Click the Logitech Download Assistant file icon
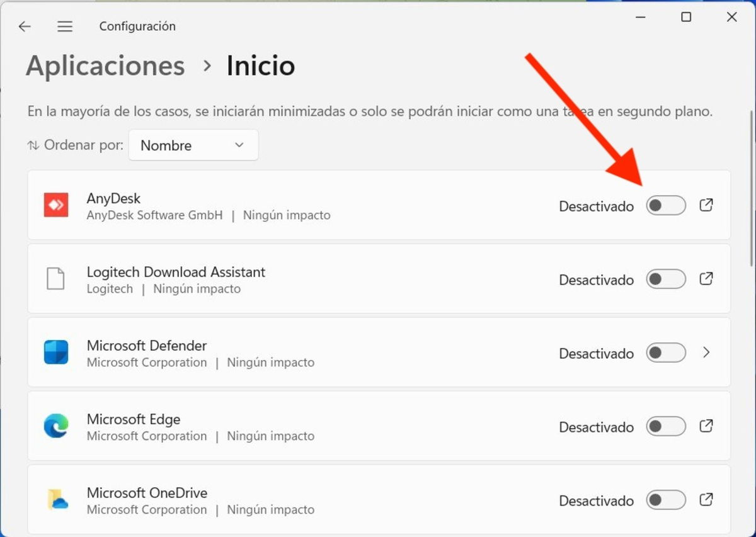Image resolution: width=756 pixels, height=537 pixels. click(56, 278)
